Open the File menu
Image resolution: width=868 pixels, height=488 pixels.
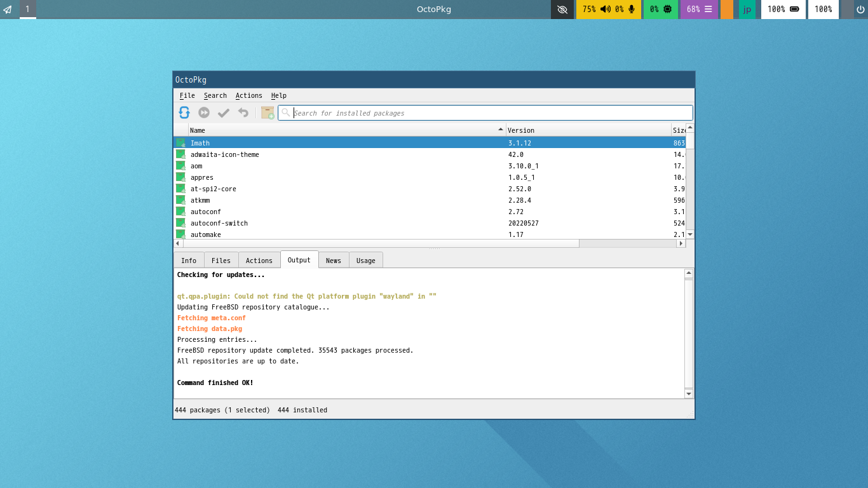187,95
